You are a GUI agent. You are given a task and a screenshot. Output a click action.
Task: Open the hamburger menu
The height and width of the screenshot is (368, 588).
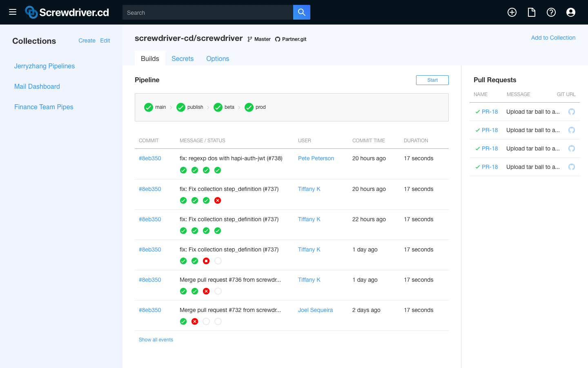coord(13,12)
